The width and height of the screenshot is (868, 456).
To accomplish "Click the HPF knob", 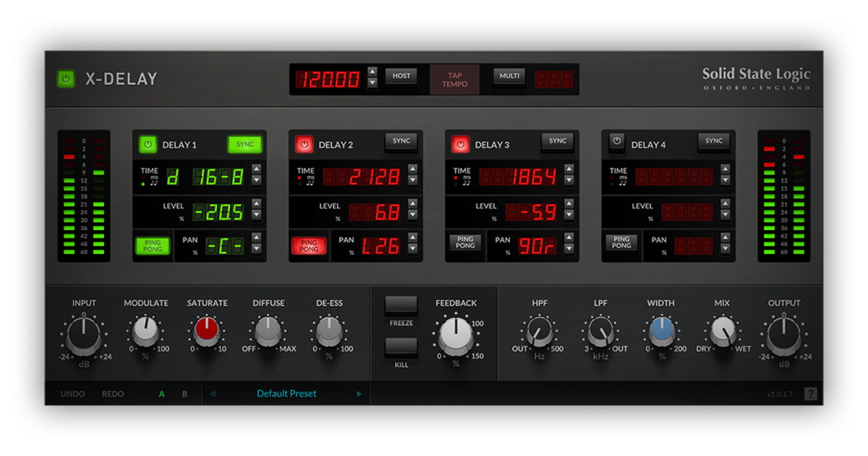I will [x=540, y=332].
